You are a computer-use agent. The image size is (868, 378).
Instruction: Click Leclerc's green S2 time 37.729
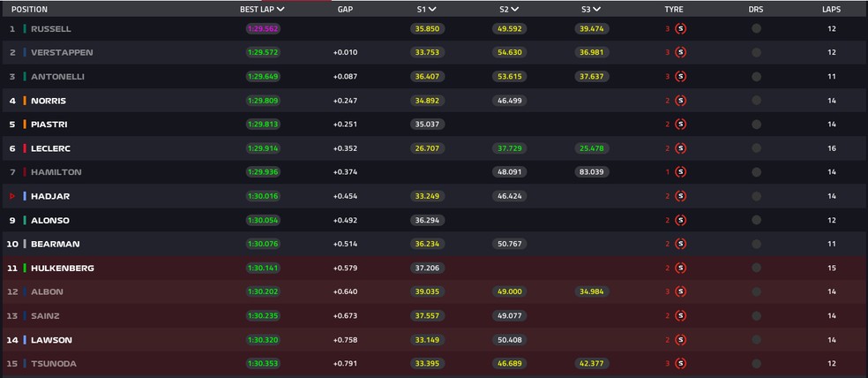[509, 148]
